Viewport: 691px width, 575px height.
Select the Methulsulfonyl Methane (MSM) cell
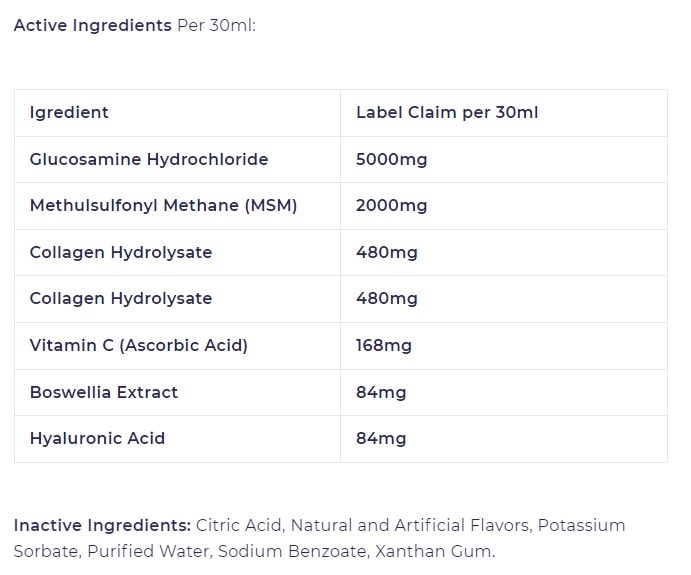(163, 206)
